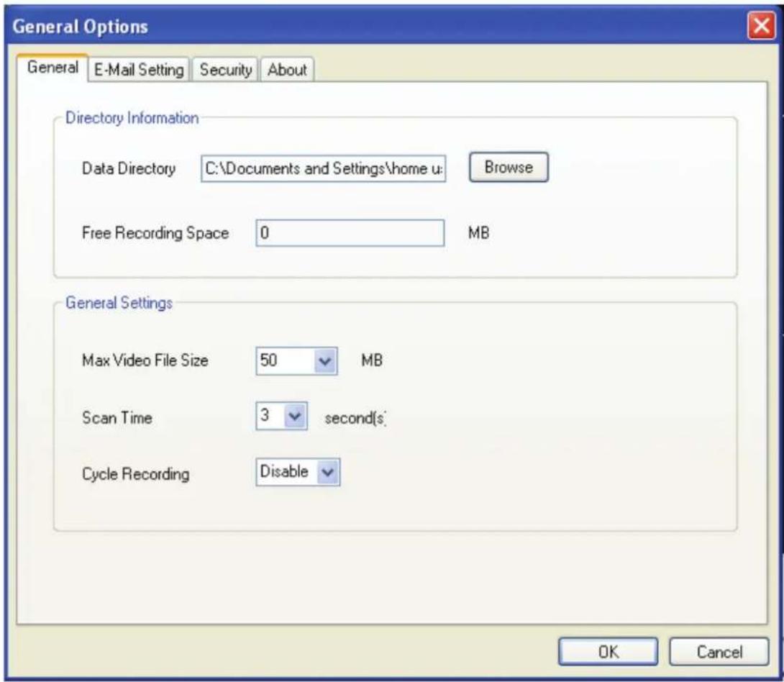Click the General Settings group label
Image resolution: width=784 pixels, height=682 pixels.
119,303
